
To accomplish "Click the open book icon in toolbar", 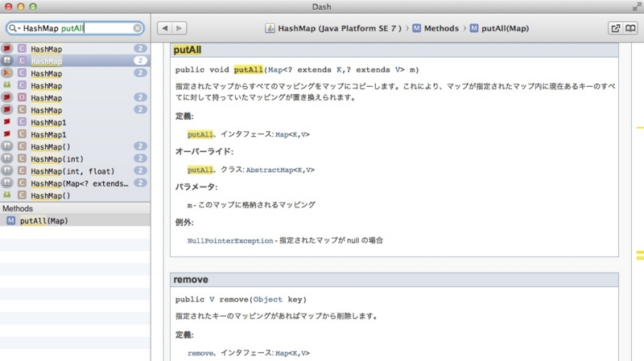I will 630,28.
